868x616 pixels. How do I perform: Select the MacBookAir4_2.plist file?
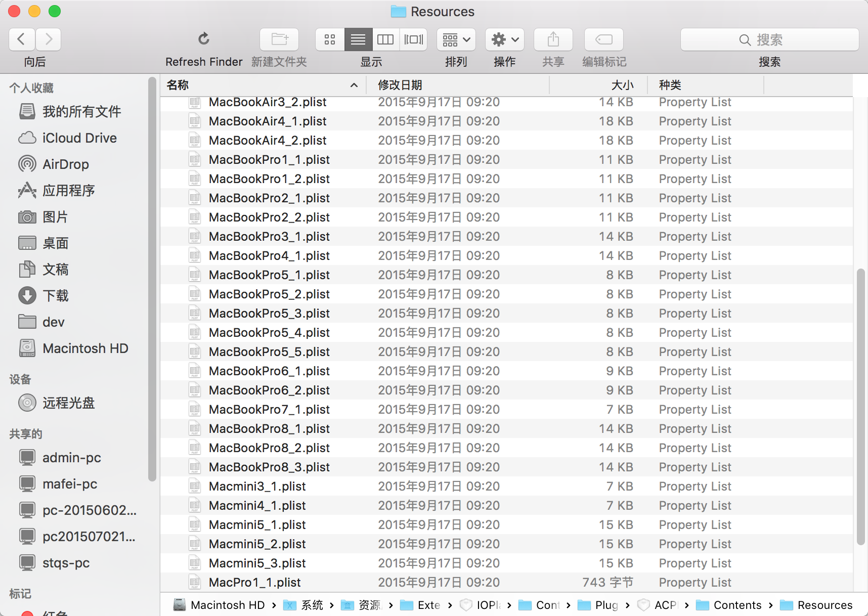[506, 140]
